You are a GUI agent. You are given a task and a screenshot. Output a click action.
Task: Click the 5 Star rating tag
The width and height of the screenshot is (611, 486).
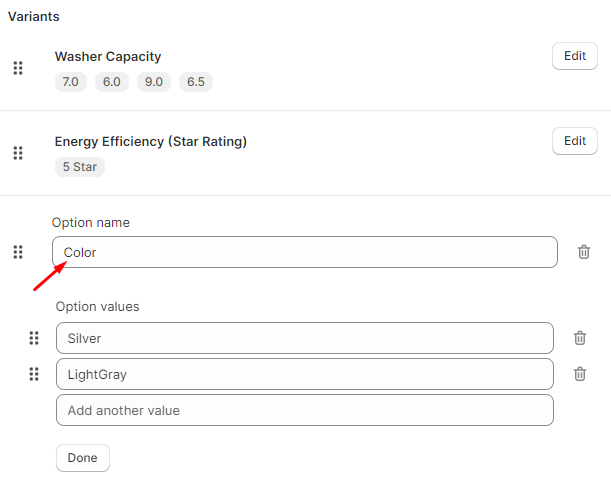click(80, 167)
